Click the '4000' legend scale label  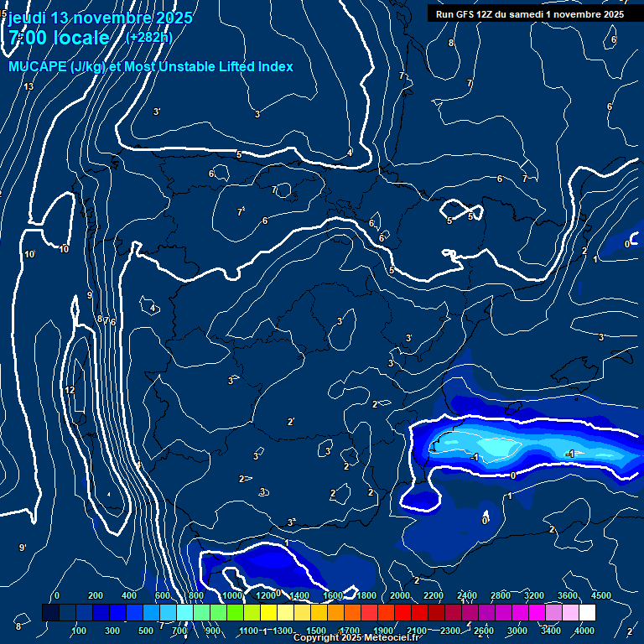(x=584, y=631)
